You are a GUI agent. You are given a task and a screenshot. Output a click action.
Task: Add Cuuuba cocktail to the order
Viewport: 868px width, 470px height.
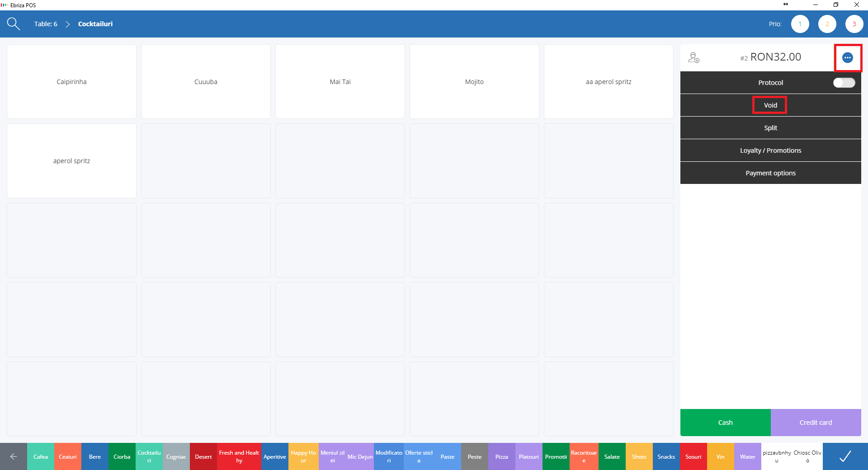point(206,82)
